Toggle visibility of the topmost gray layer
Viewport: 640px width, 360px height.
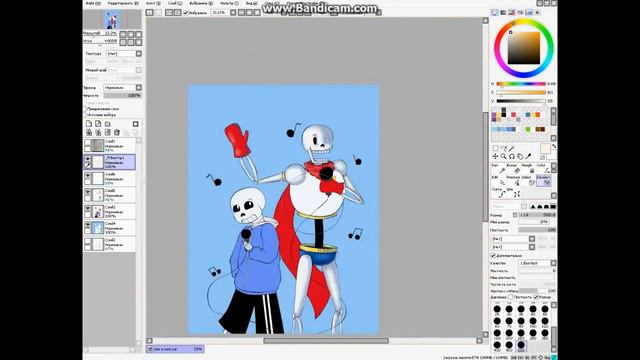tap(87, 143)
